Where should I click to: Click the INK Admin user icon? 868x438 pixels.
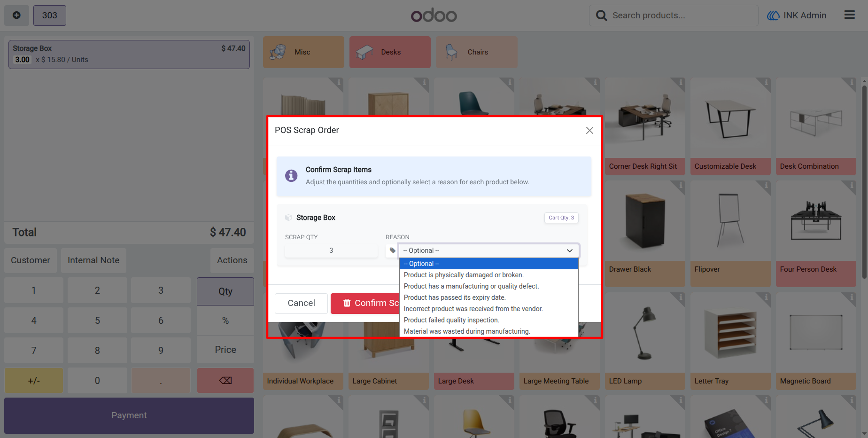coord(773,16)
